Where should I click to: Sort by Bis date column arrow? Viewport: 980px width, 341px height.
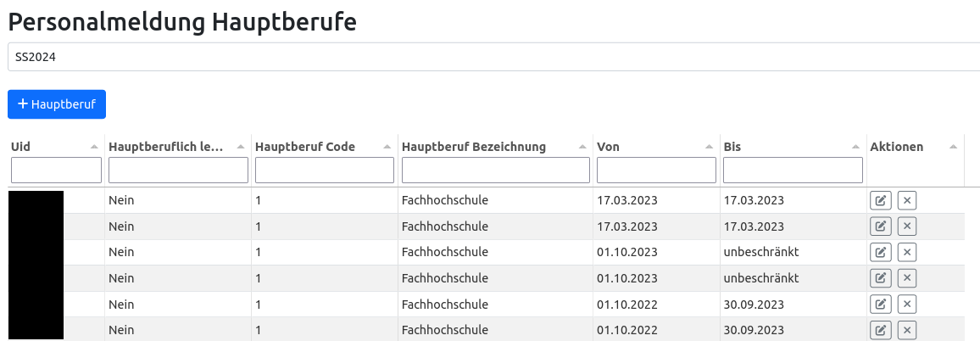pos(855,147)
